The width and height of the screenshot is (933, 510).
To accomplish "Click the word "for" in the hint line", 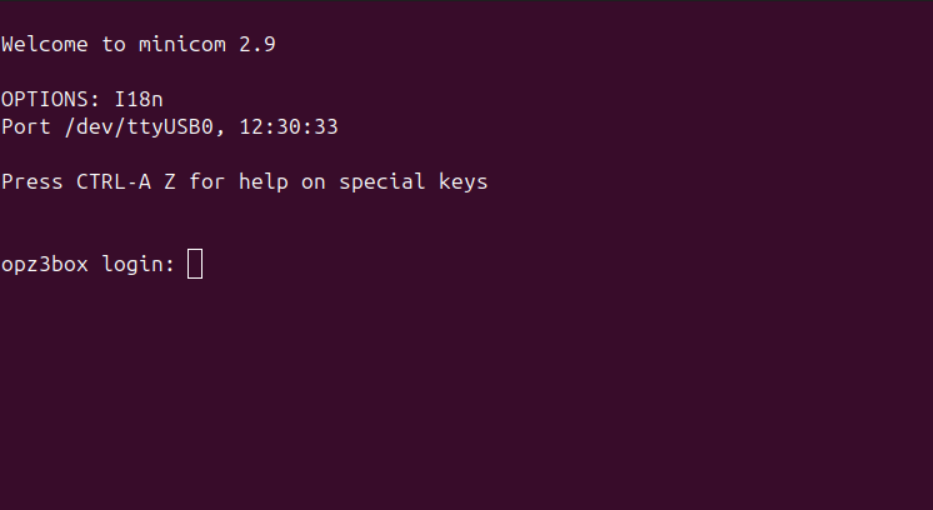I will pyautogui.click(x=207, y=182).
